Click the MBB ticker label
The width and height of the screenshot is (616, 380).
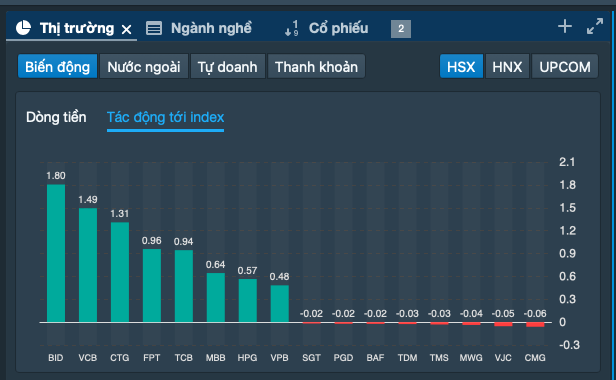[216, 358]
